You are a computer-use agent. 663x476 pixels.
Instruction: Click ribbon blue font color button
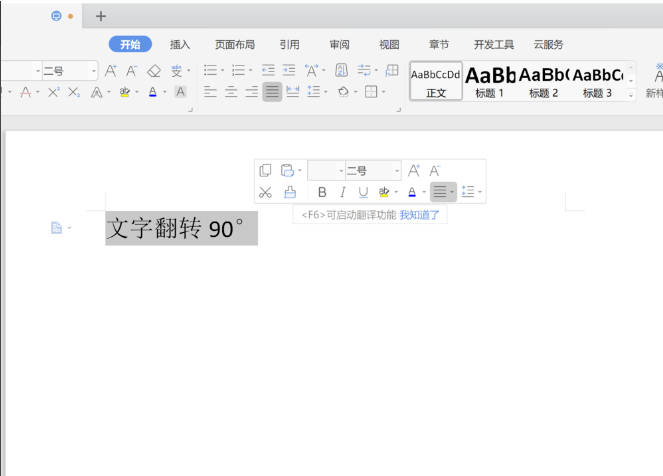153,92
